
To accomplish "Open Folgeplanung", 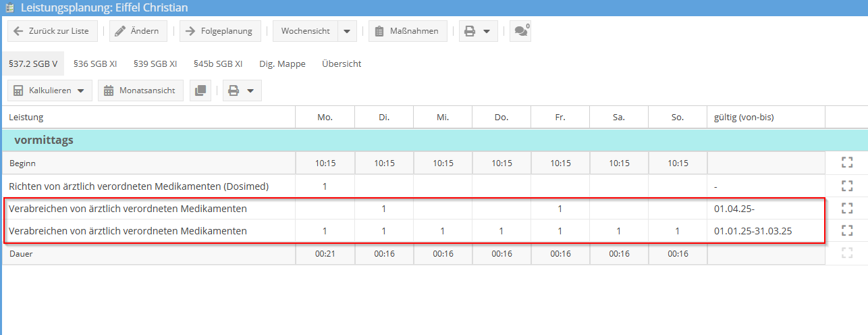I will coord(220,31).
